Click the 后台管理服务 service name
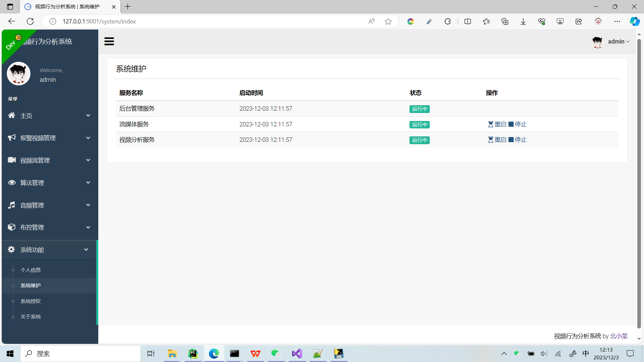Screen dimensions: 644x362 click(137, 109)
